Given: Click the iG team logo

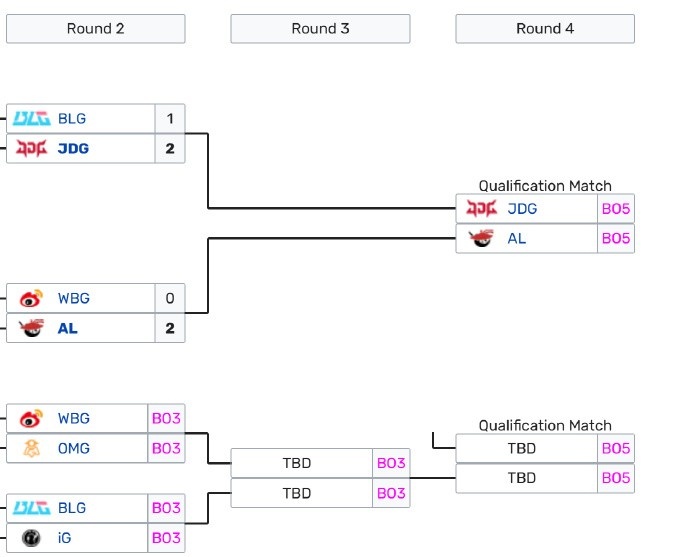Looking at the screenshot, I should pos(31,538).
